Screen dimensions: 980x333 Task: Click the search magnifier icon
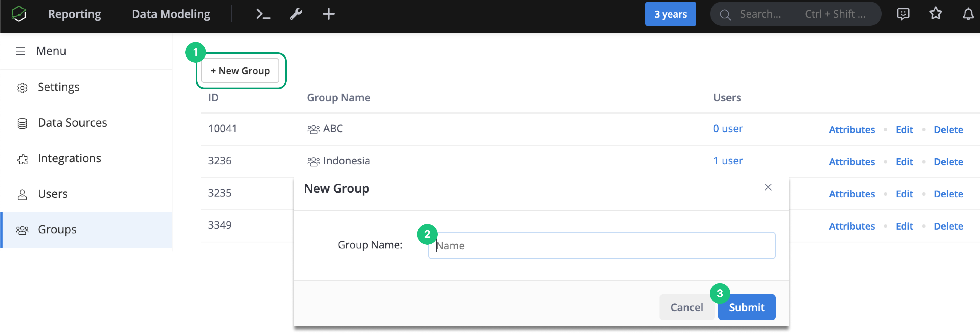(x=725, y=14)
